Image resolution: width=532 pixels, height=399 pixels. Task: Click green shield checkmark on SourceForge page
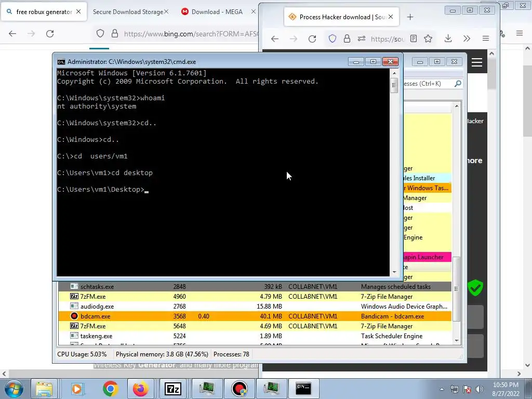(475, 288)
